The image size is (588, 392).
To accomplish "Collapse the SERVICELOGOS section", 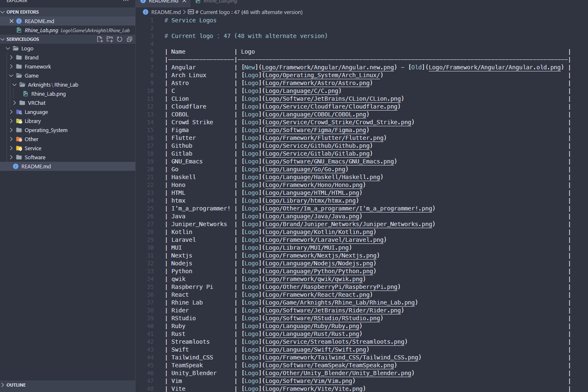I will click(x=3, y=39).
